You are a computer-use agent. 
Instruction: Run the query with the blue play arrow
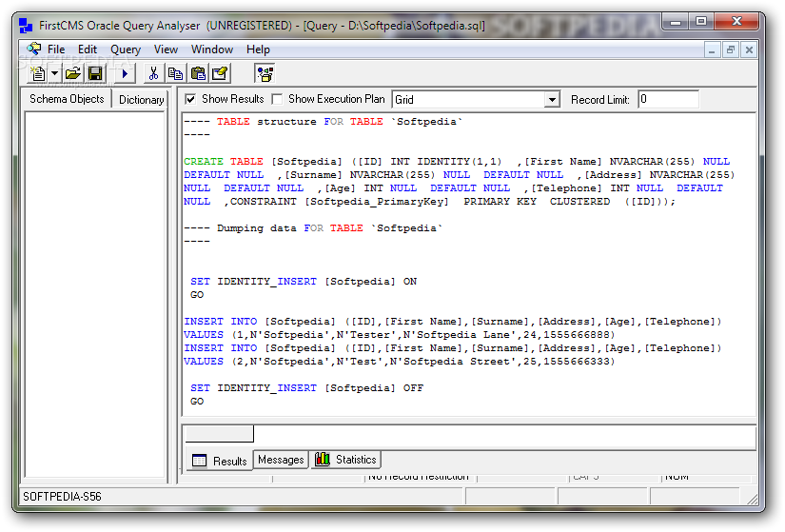point(125,74)
